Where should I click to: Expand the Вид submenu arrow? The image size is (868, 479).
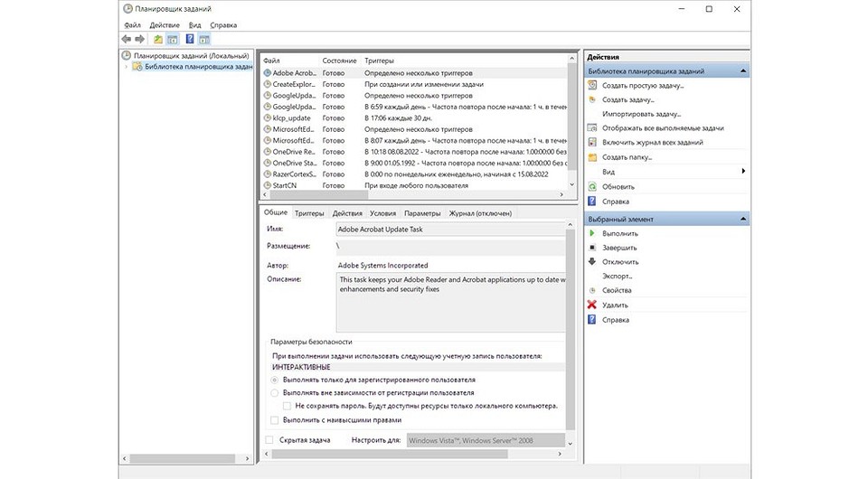coord(743,172)
